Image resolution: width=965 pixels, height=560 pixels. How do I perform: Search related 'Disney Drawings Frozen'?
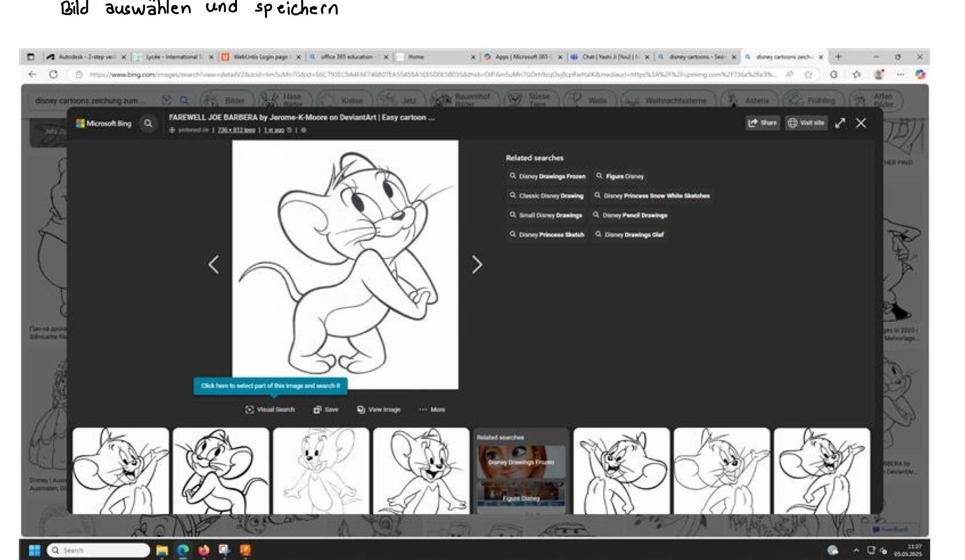tap(547, 176)
